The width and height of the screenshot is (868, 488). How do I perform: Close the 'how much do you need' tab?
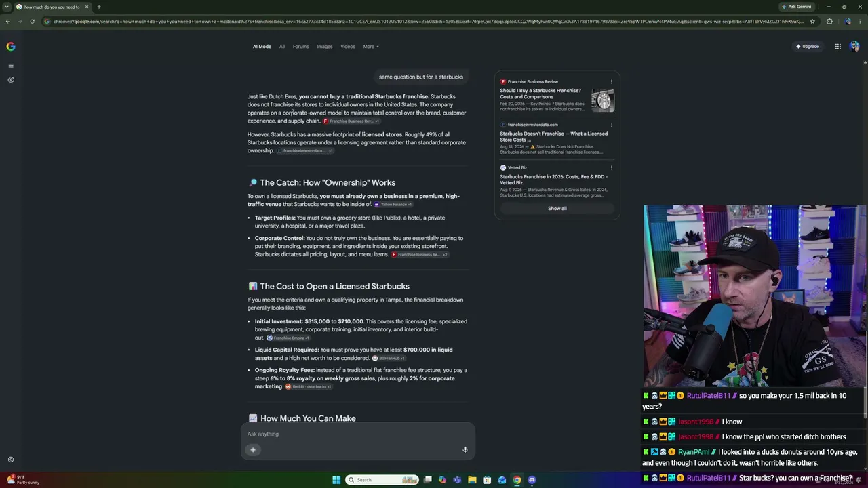click(87, 7)
